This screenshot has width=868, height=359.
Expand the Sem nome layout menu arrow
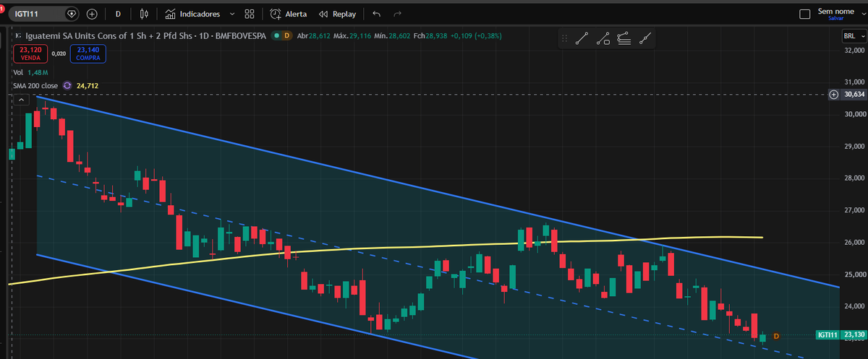[x=863, y=14]
